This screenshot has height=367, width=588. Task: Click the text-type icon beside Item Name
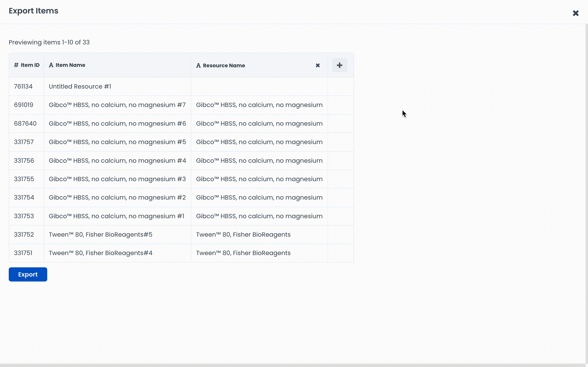pyautogui.click(x=51, y=65)
